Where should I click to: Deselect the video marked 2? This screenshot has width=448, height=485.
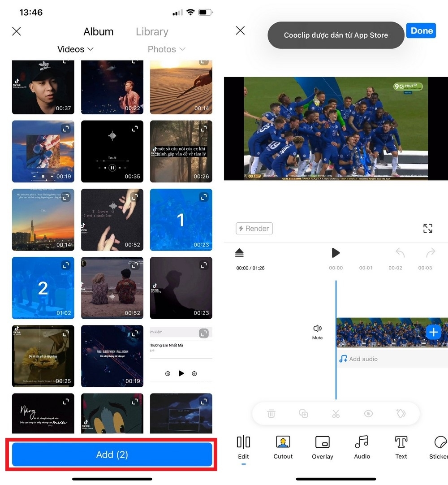coord(43,288)
